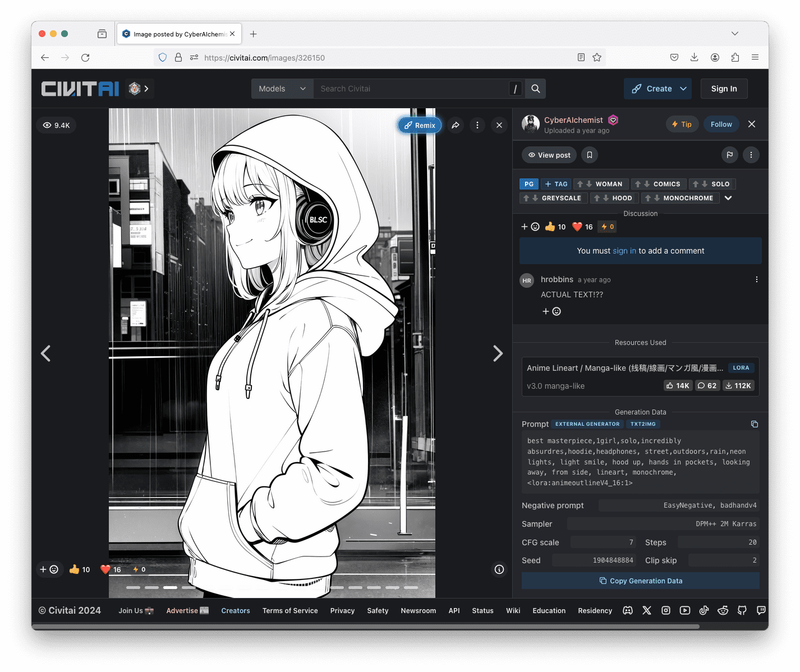Click View post button
Screen dimensions: 800x672
tap(549, 155)
